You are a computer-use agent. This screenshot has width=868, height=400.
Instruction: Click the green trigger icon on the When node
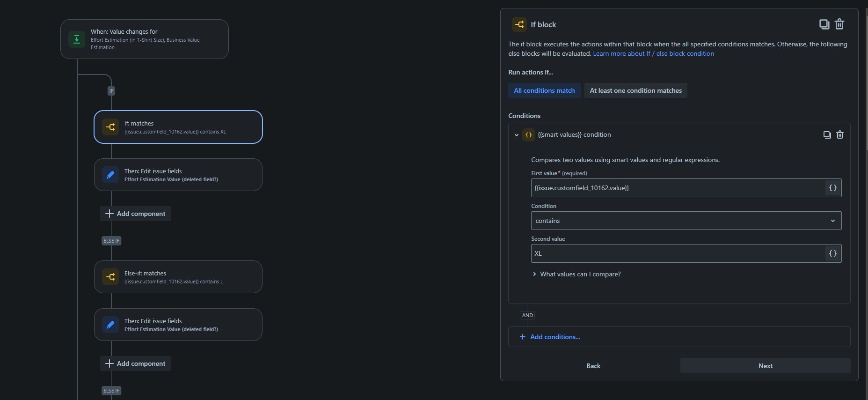(x=77, y=39)
